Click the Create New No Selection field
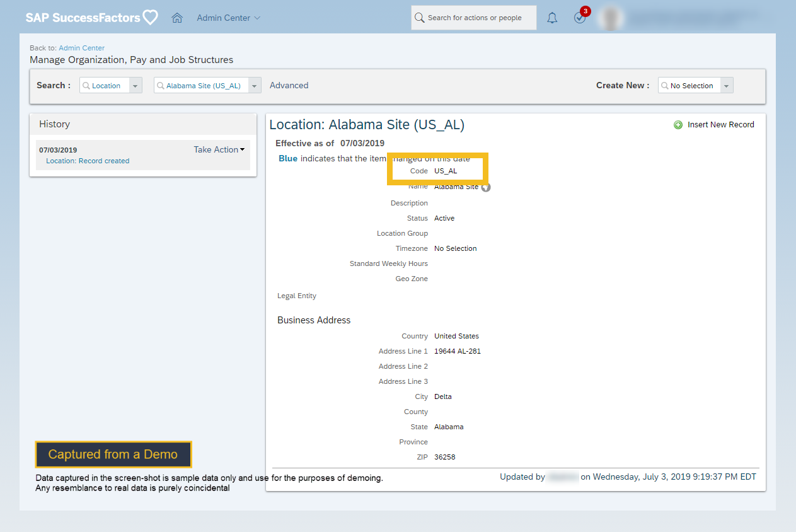Image resolution: width=796 pixels, height=532 pixels. (689, 86)
